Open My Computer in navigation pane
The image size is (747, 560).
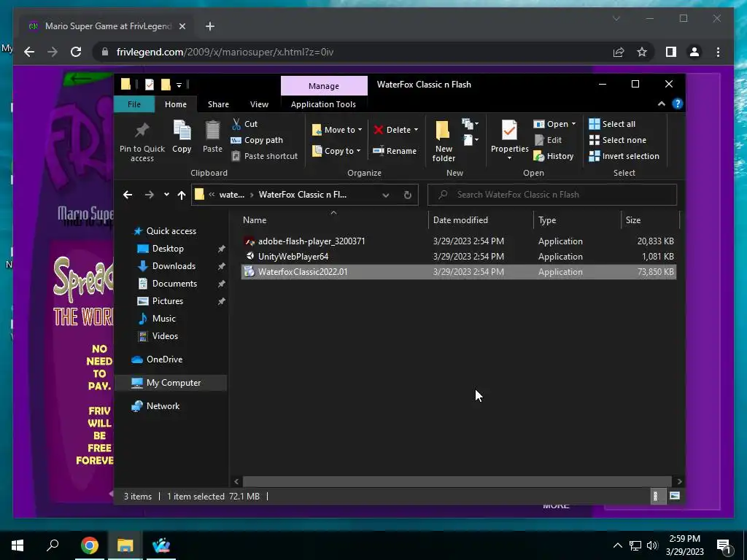[174, 383]
